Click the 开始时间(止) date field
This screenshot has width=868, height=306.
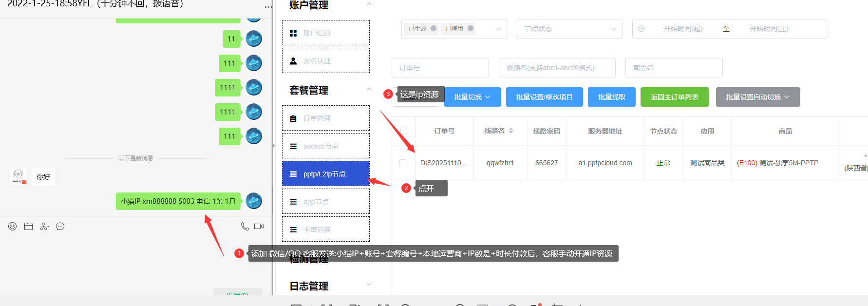(769, 29)
